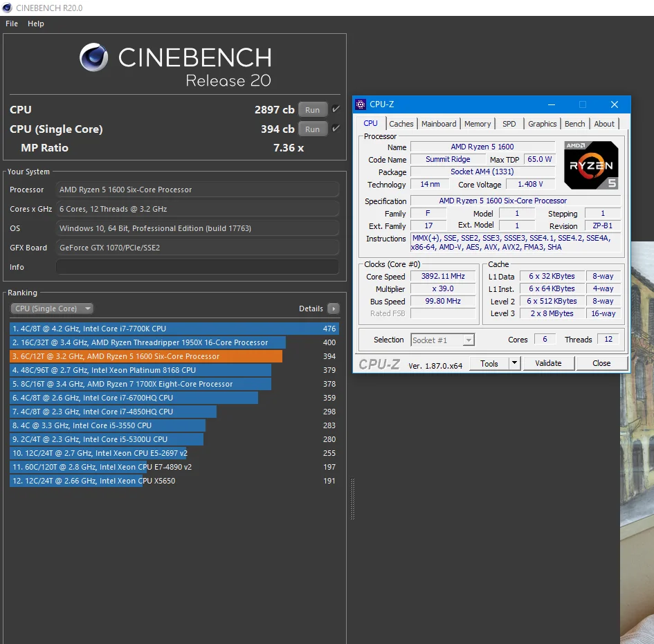
Task: Select the Core i5-5300U ranking row
Action: 174,439
